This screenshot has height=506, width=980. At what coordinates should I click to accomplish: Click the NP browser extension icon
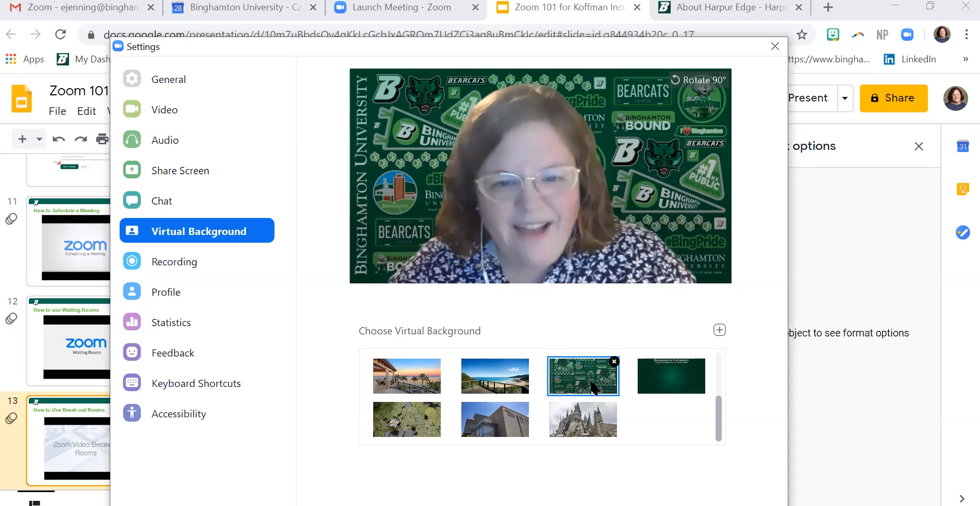click(x=882, y=35)
